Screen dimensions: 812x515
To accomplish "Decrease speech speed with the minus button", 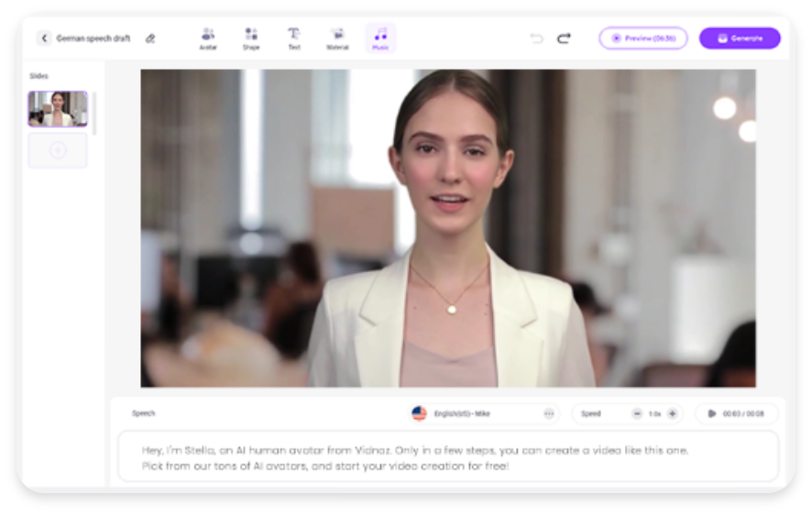I will 637,413.
